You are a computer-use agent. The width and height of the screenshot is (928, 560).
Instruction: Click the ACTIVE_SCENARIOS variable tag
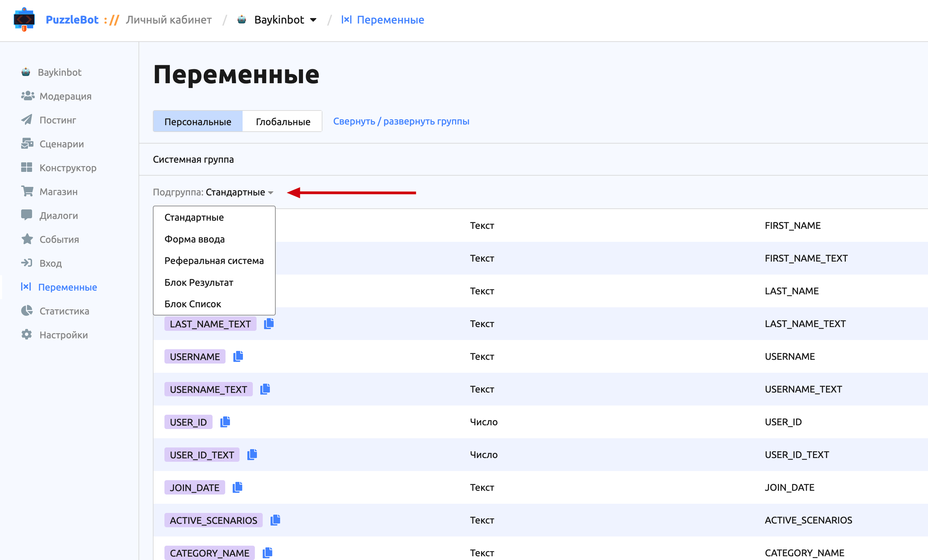[x=214, y=520]
